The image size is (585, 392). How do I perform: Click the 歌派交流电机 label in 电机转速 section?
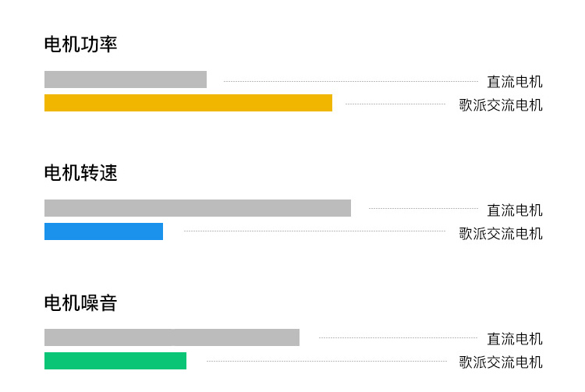[x=500, y=234]
